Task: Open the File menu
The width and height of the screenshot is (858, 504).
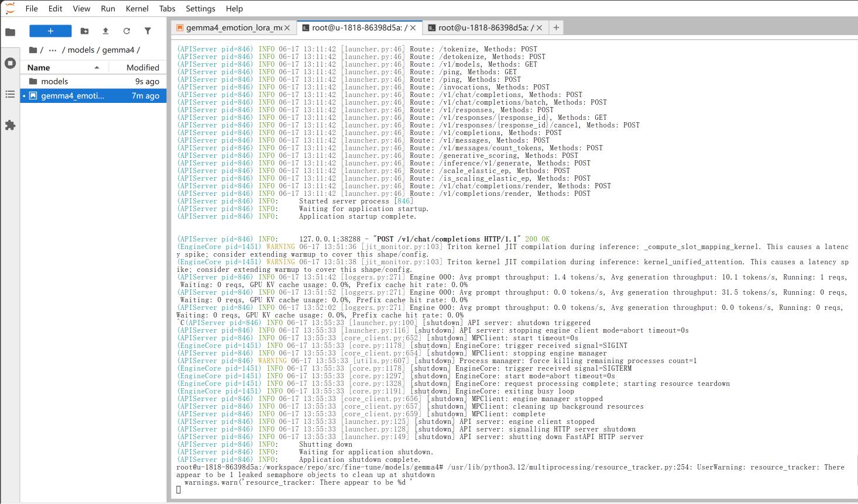Action: pyautogui.click(x=32, y=9)
